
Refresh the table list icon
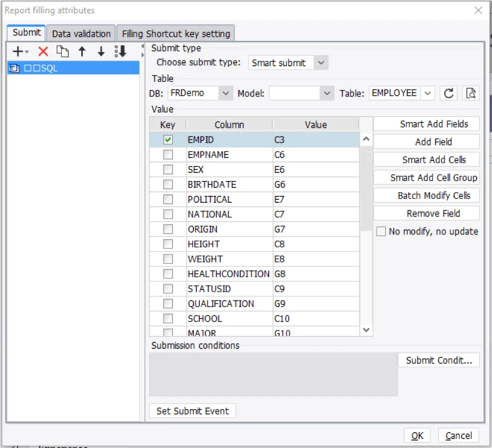click(x=449, y=93)
